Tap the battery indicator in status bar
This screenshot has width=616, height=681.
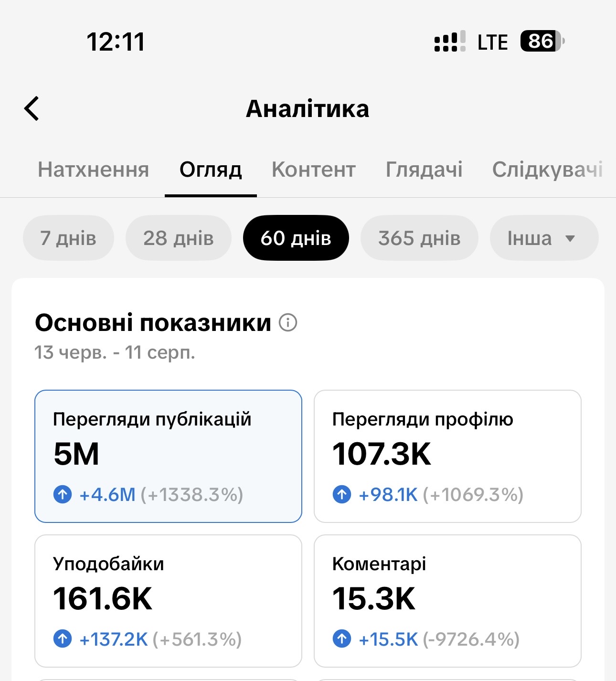(542, 42)
